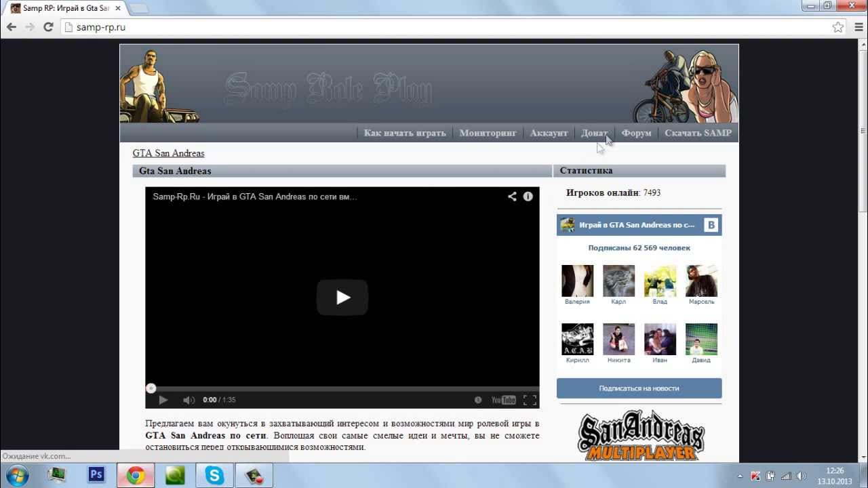
Task: Click the power plug tray icon
Action: tap(771, 476)
